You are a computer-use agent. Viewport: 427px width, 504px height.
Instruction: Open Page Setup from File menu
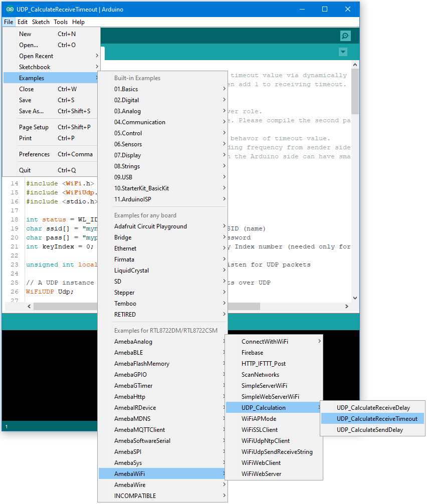51,127
